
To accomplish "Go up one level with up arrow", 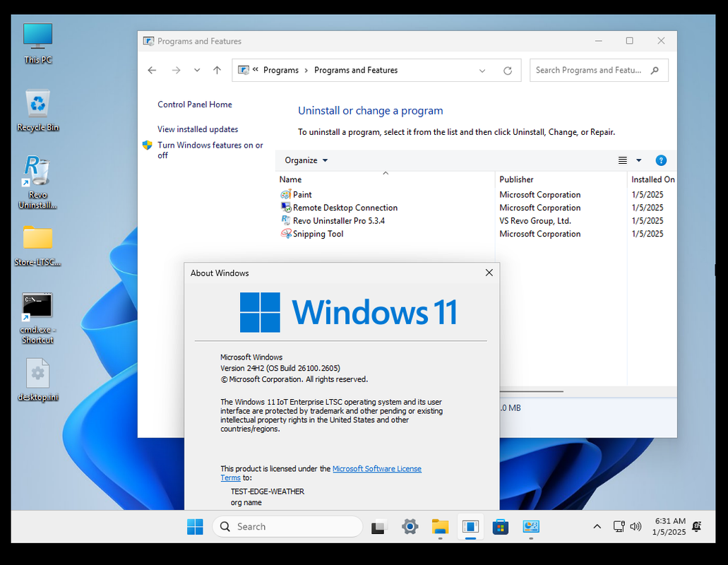I will coord(217,70).
